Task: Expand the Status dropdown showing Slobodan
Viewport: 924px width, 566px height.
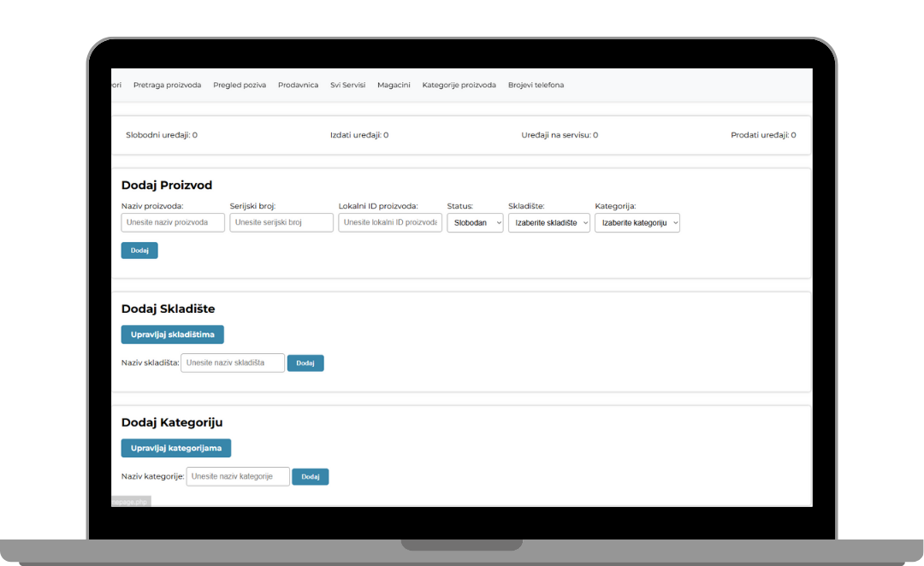Action: (475, 222)
